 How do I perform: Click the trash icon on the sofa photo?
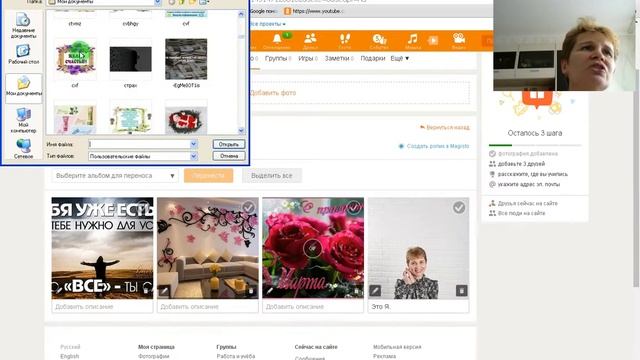click(x=251, y=291)
